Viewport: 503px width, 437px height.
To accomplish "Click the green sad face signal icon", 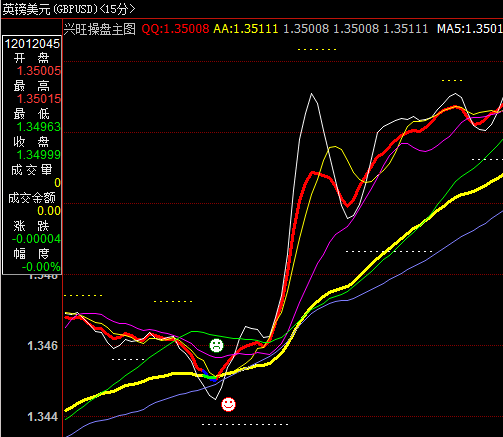I will [x=216, y=345].
